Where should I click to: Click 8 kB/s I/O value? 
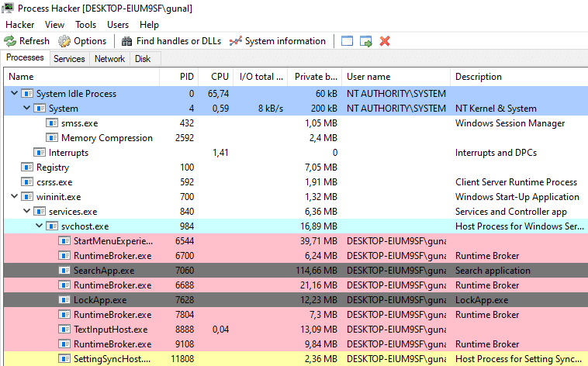(x=271, y=109)
